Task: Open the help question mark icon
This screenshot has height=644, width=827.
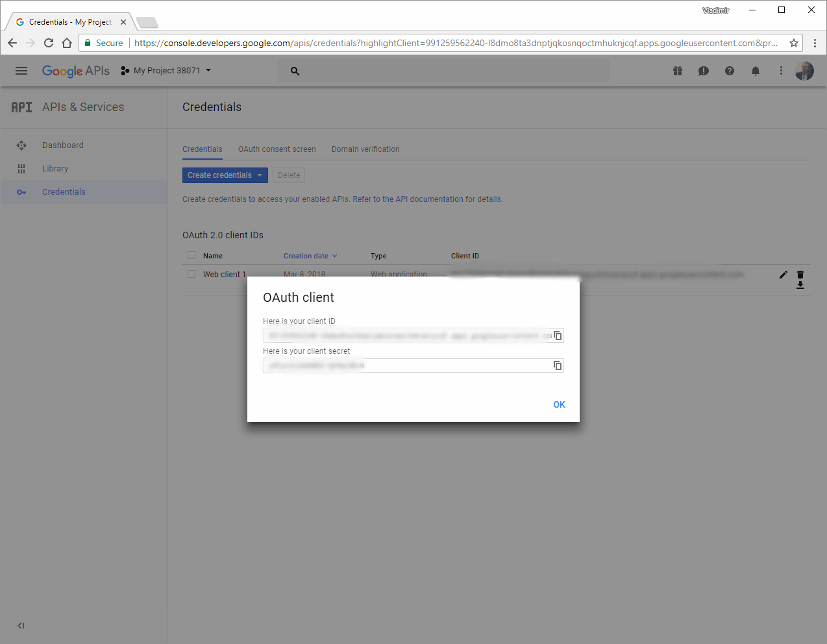Action: (x=730, y=71)
